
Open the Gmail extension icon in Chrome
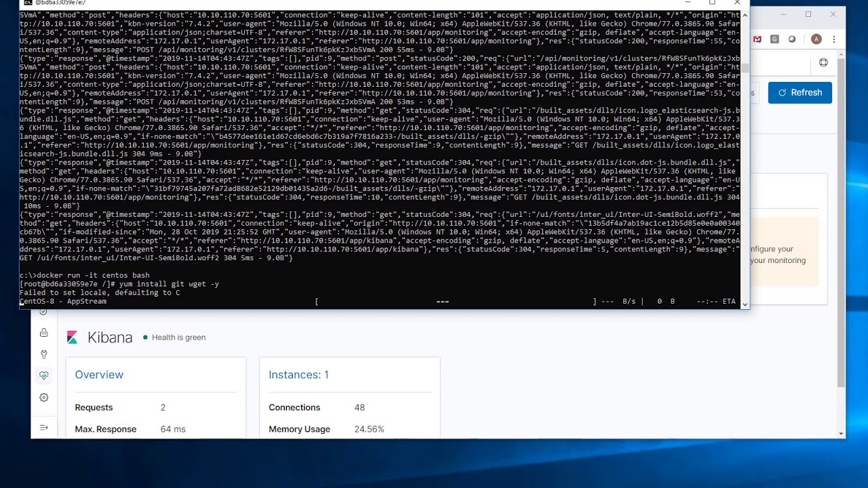point(757,39)
